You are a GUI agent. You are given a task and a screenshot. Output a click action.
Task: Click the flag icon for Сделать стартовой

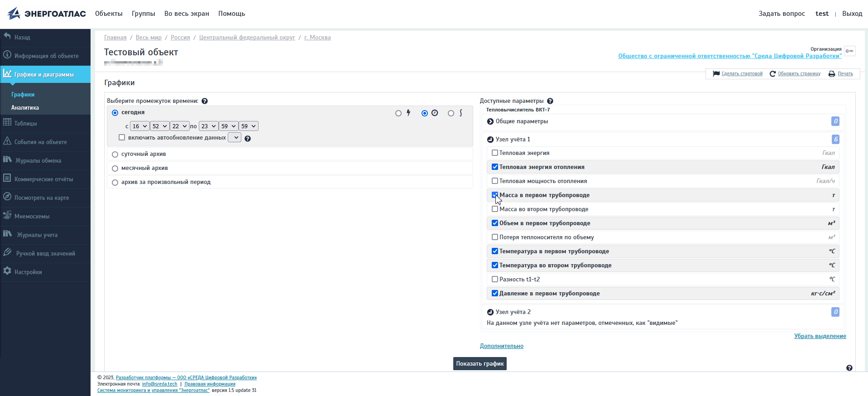click(716, 74)
